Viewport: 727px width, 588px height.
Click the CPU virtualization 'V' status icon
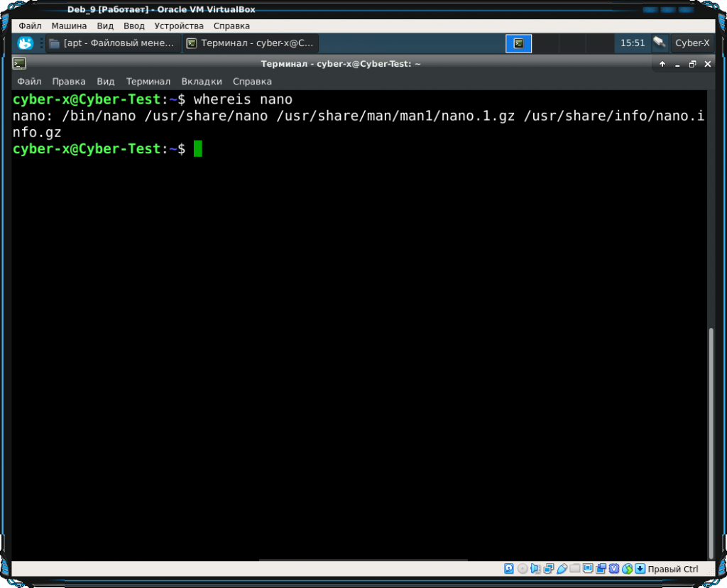tap(614, 569)
